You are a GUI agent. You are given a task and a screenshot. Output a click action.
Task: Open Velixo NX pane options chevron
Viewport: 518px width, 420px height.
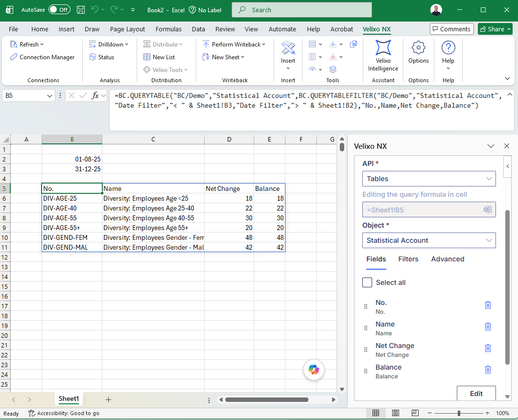click(x=491, y=146)
